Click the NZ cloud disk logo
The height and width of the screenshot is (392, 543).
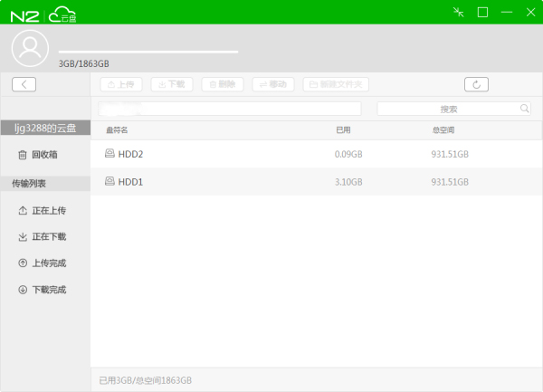[43, 13]
